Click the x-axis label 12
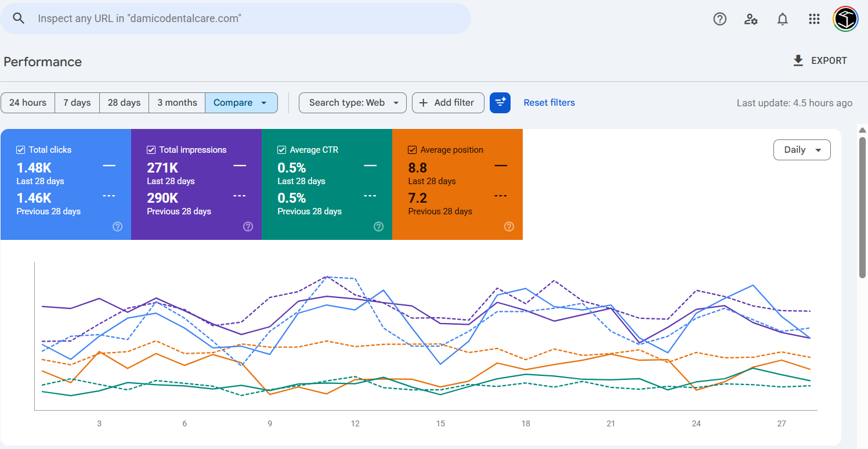This screenshot has width=868, height=449. [355, 423]
